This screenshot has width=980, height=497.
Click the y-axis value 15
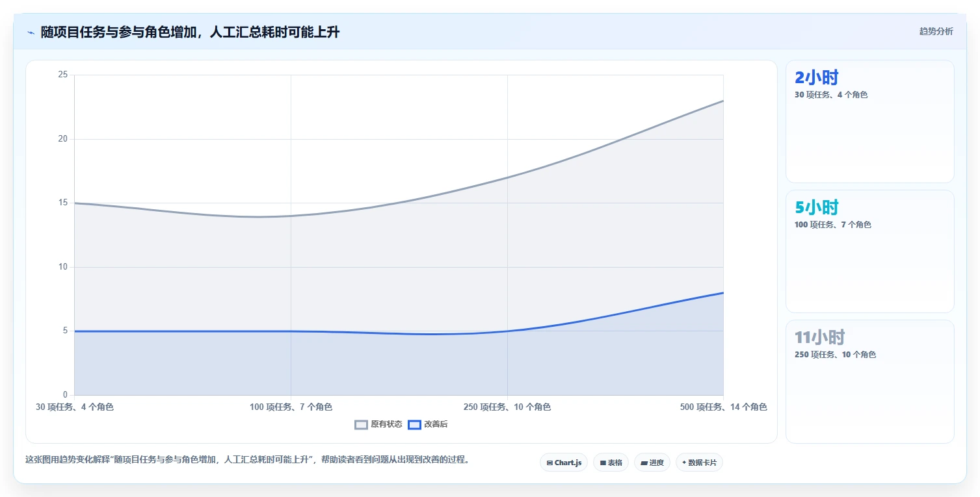click(63, 203)
